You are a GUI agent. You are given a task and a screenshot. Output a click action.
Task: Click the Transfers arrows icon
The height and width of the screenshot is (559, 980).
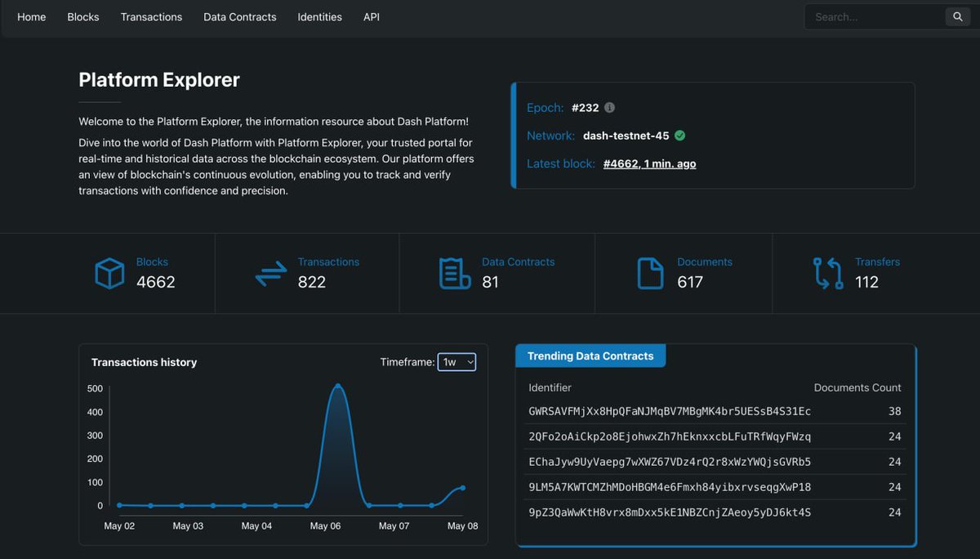828,273
